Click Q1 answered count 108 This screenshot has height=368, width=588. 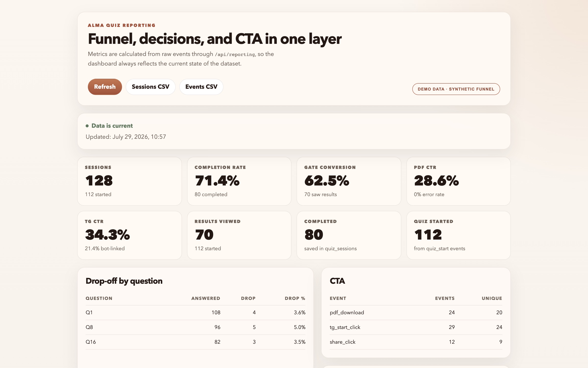coord(216,313)
